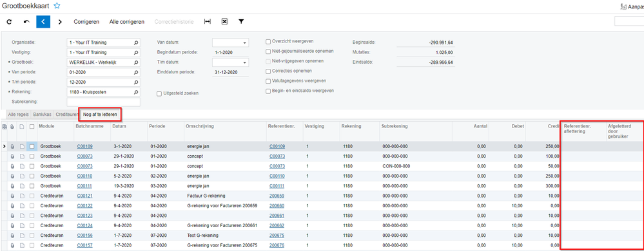644x251 pixels.
Task: Open the T/m datum date dropdown
Action: [245, 62]
